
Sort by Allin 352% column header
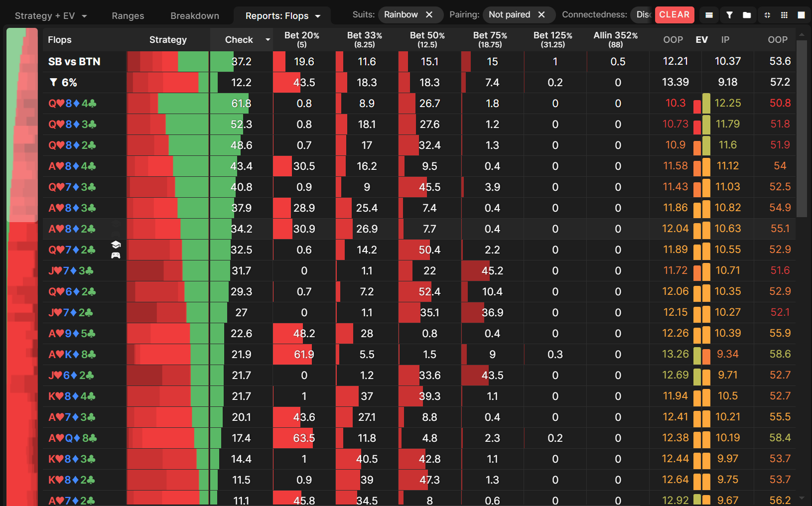tap(616, 39)
